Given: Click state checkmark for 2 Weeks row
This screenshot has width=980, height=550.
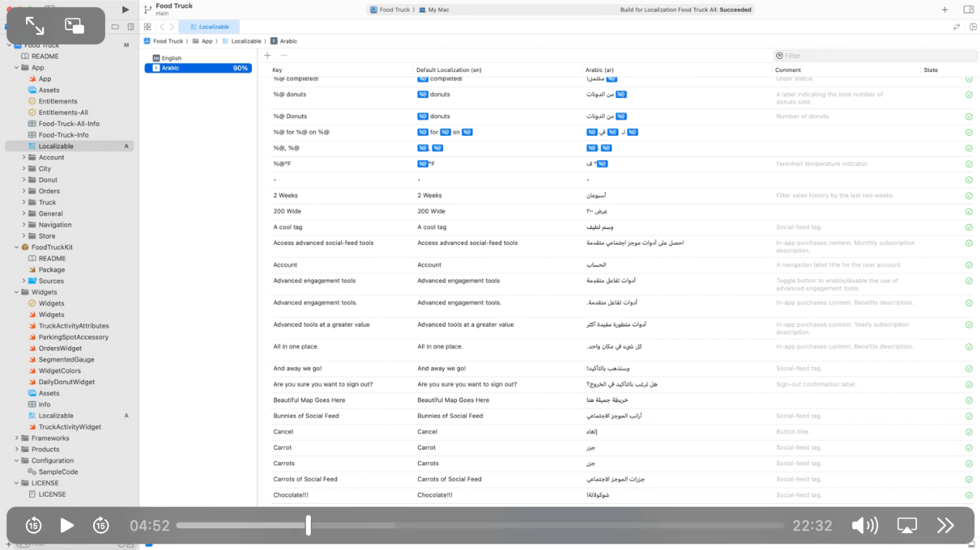Looking at the screenshot, I should (x=969, y=196).
